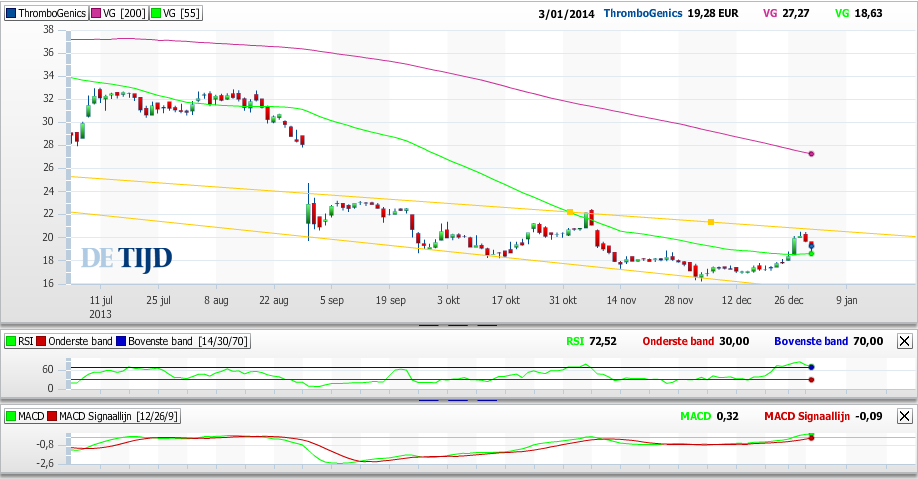Click the green 55-day average endpoint marker

tap(811, 254)
